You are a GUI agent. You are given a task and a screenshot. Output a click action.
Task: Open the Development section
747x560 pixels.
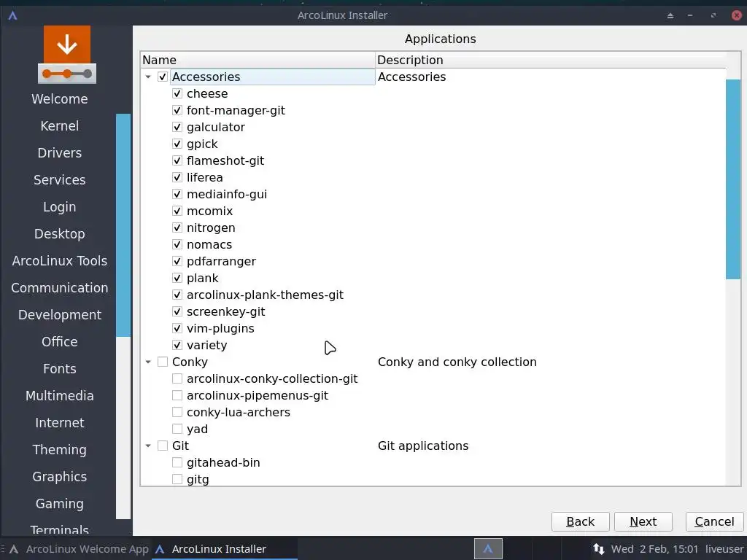click(60, 315)
